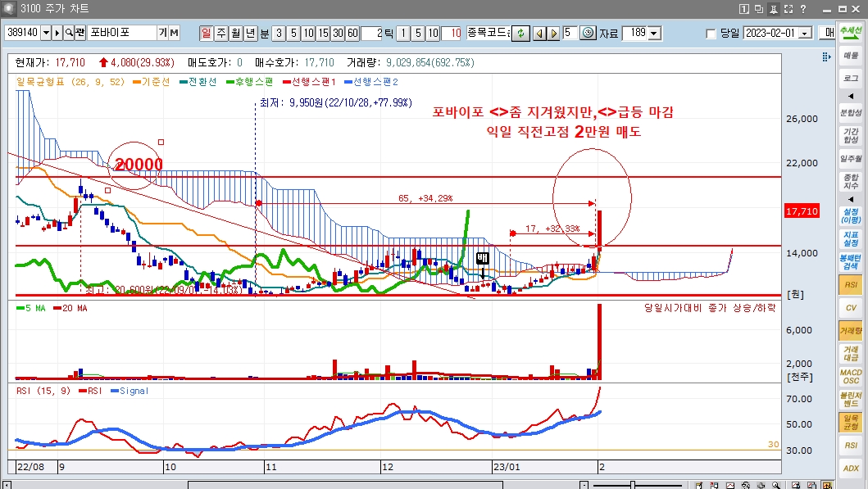The height and width of the screenshot is (489, 868).
Task: Click the orange highlighted chart icon bottom right
Action: pos(827,486)
